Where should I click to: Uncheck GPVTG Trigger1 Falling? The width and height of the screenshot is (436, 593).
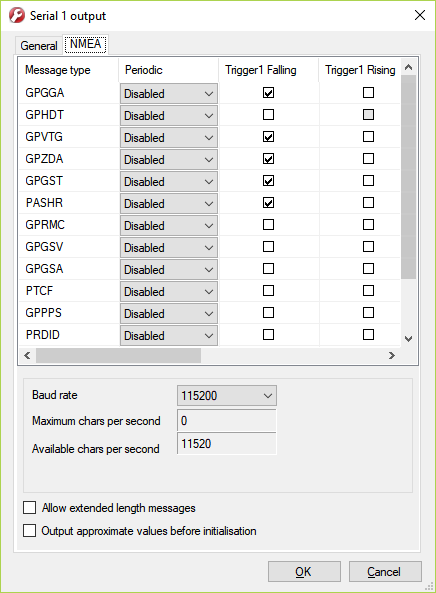[268, 137]
